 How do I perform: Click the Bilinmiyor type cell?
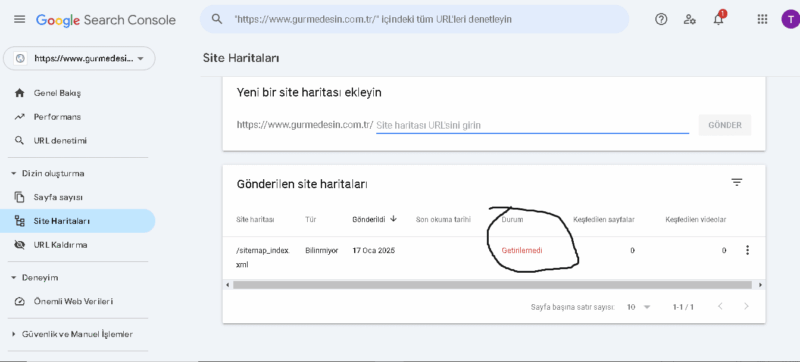321,250
